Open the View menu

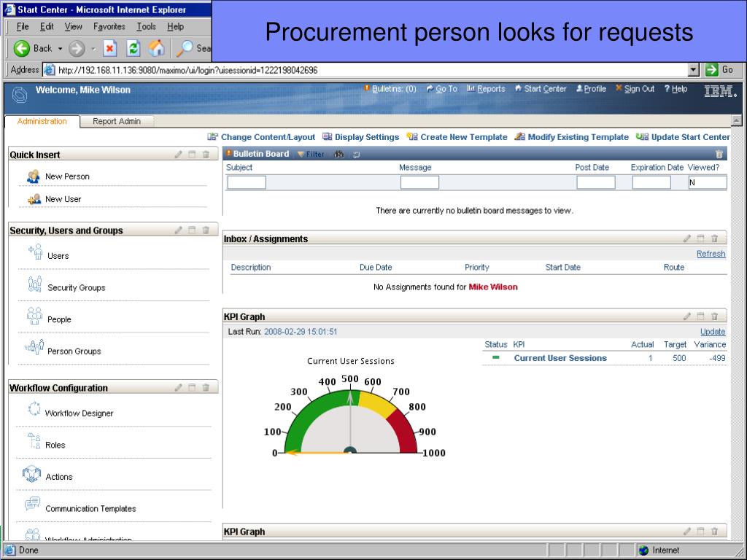pyautogui.click(x=74, y=27)
